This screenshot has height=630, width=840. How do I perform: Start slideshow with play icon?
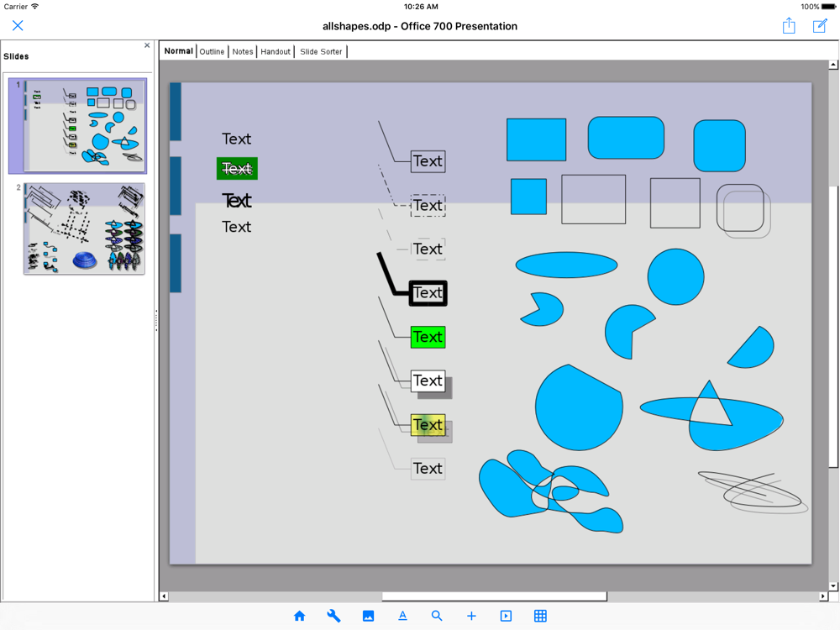pos(506,616)
